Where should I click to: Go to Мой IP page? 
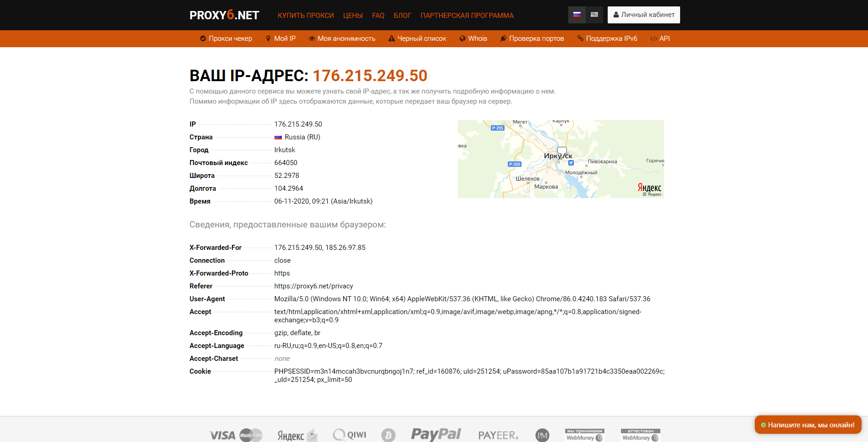(x=280, y=39)
